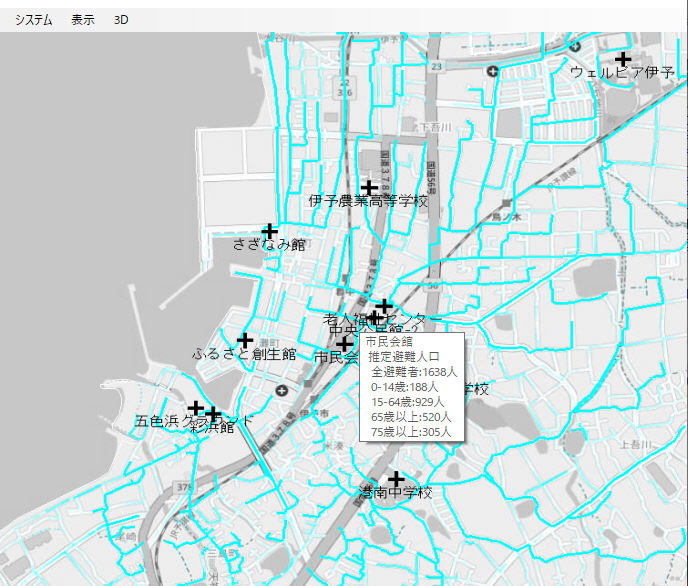688x586 pixels.
Task: Click the ウェルピア伊予 shelter cross marker
Action: [x=622, y=59]
